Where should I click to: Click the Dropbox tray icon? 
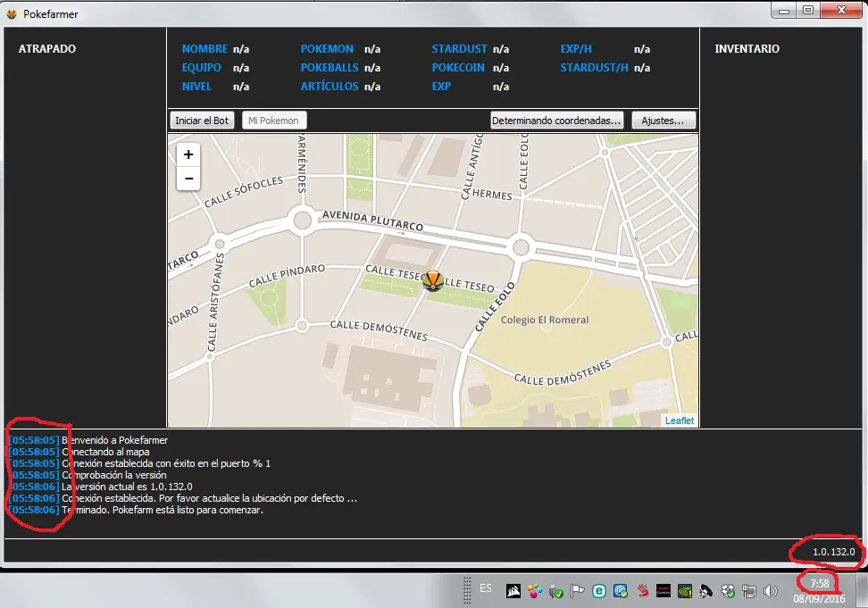(728, 591)
